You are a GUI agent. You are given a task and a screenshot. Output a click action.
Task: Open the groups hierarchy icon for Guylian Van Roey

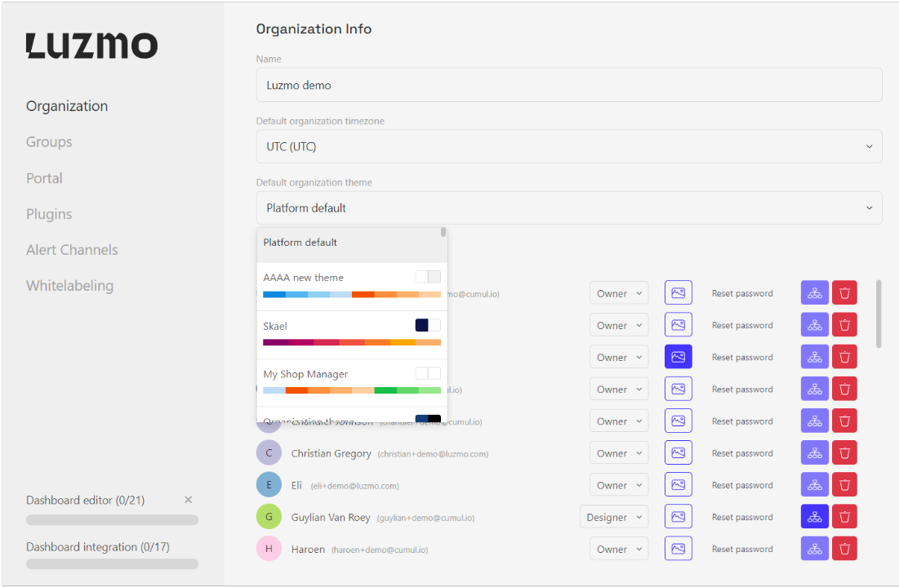[814, 517]
